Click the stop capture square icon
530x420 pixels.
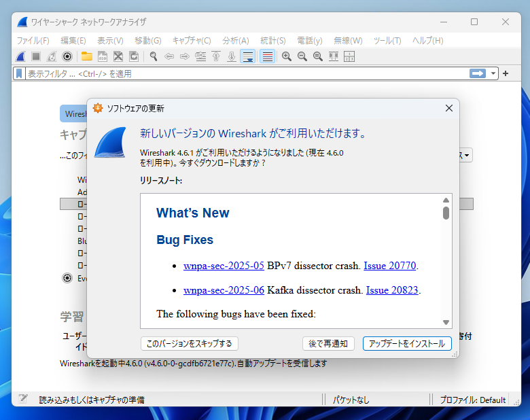tap(36, 56)
